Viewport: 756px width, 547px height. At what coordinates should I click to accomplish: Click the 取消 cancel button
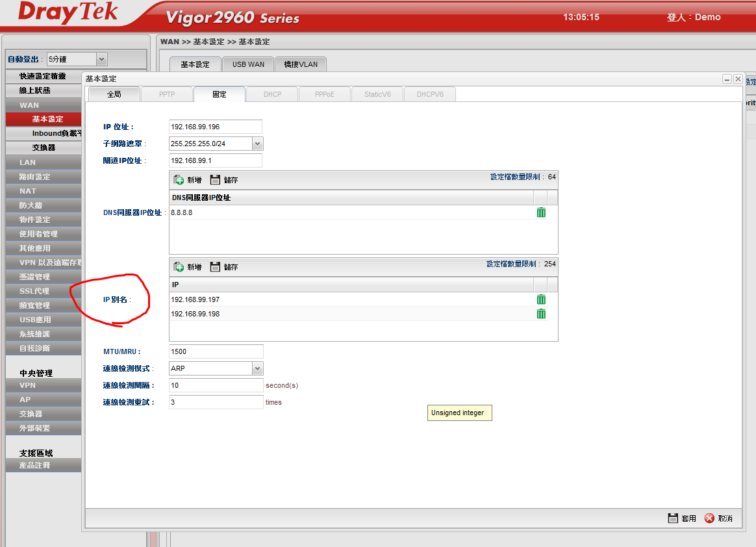click(718, 518)
